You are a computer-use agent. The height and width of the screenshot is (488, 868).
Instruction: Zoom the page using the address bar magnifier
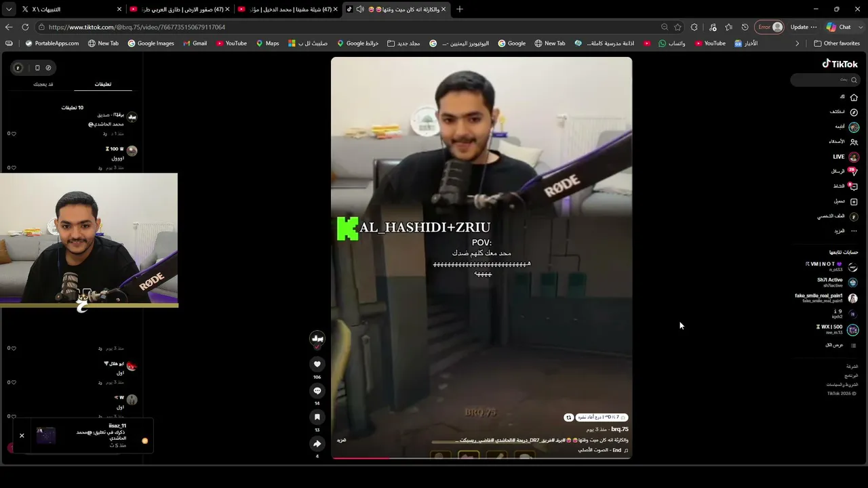click(665, 27)
